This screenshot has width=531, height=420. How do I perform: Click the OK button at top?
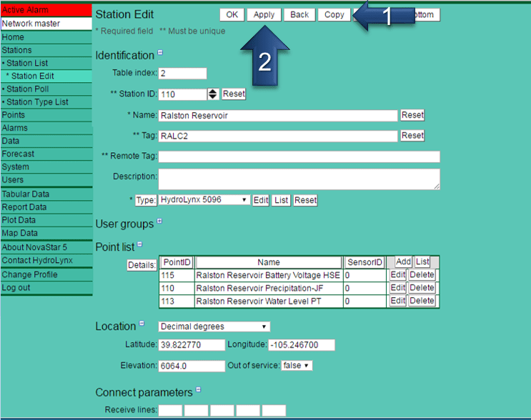[x=232, y=15]
